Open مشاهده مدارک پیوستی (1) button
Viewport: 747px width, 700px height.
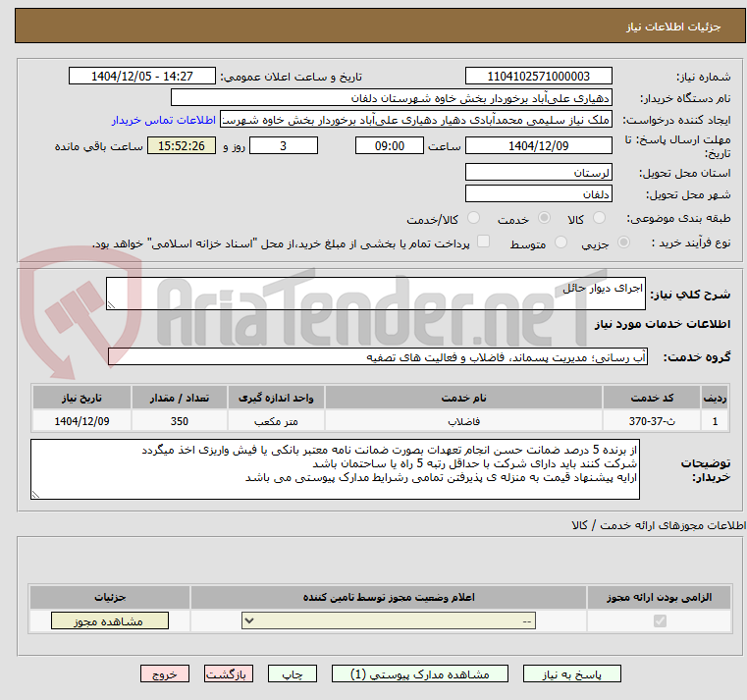pos(420,673)
